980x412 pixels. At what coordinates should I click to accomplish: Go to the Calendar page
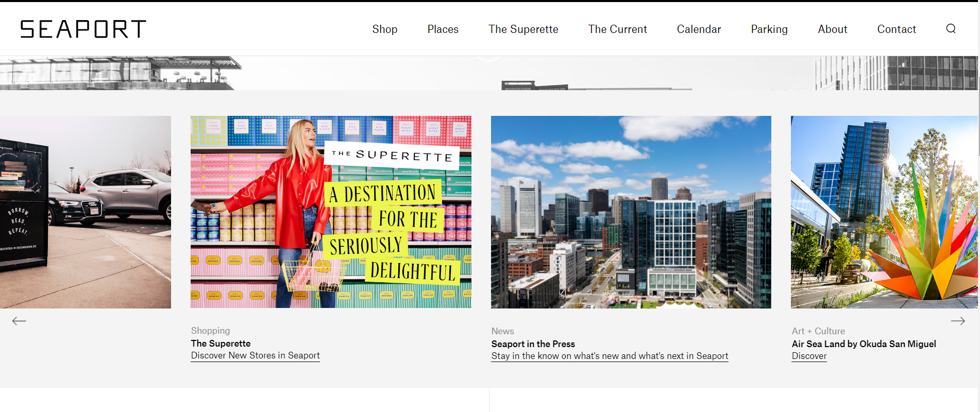tap(699, 29)
